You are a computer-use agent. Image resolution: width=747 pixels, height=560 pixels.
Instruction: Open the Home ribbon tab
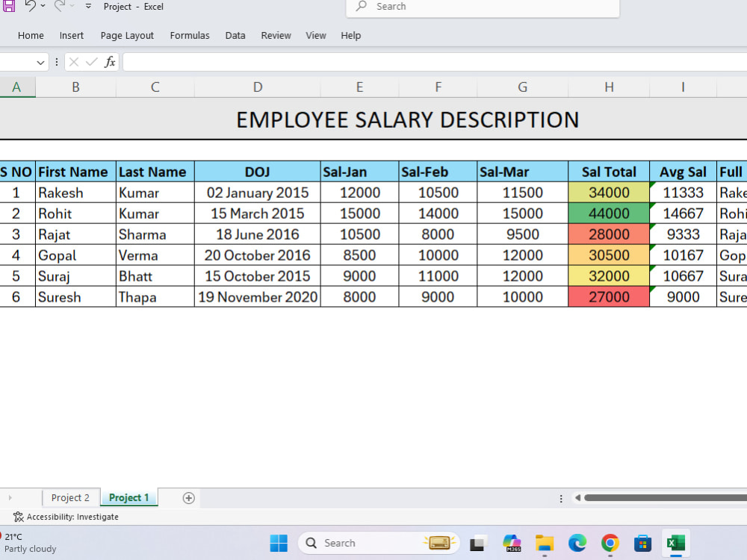[x=31, y=35]
